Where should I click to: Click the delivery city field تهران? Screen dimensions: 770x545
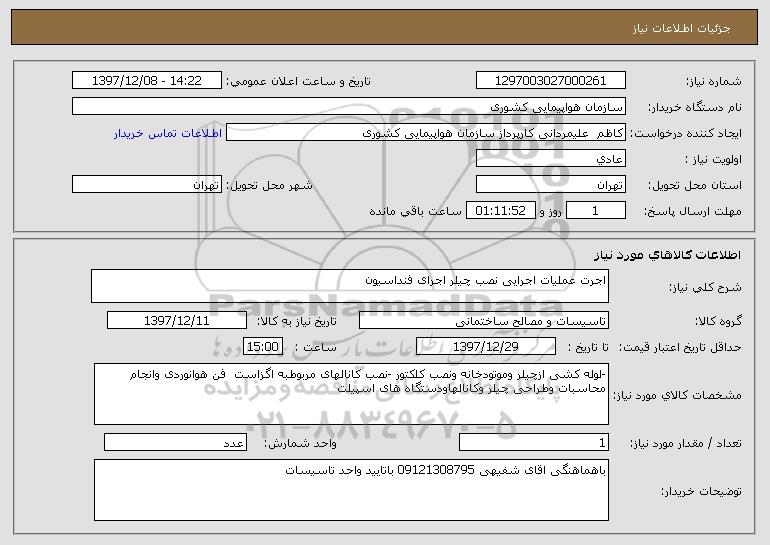pos(147,185)
